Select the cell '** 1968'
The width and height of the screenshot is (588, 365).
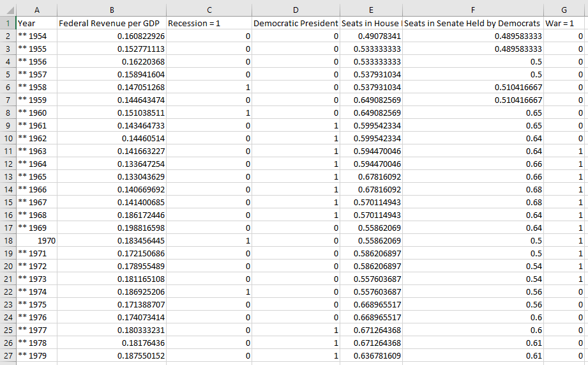click(x=37, y=215)
